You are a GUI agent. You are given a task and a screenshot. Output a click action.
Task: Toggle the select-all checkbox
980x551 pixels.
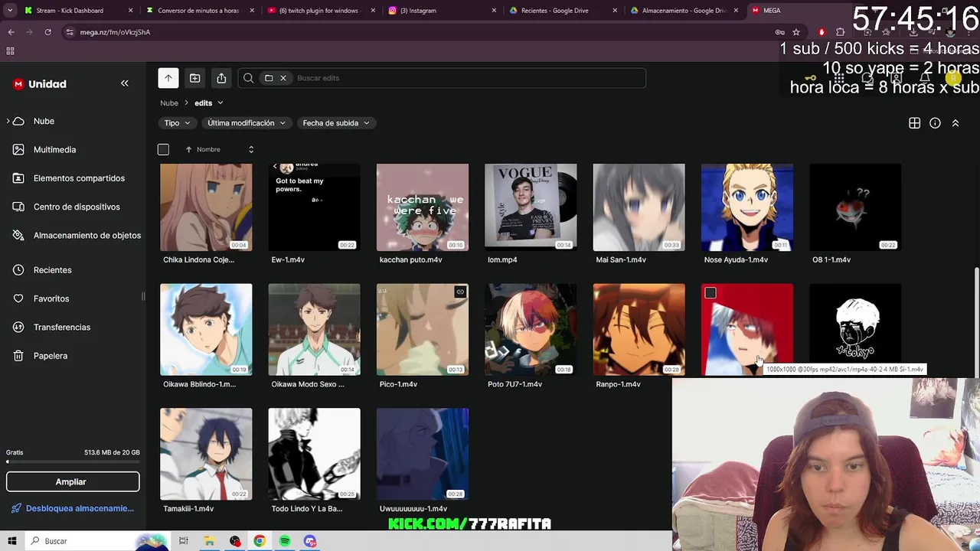pyautogui.click(x=163, y=149)
